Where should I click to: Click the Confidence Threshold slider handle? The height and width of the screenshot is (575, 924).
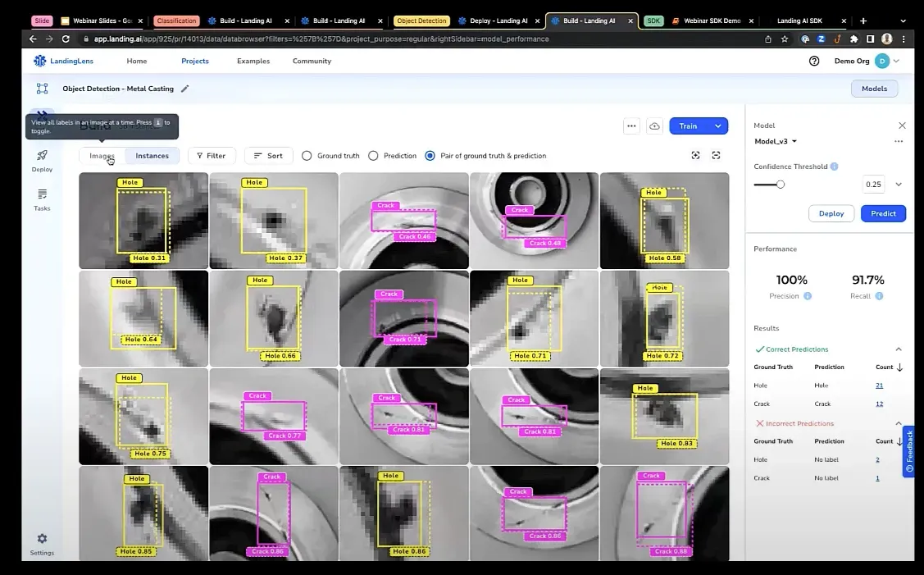tap(781, 185)
